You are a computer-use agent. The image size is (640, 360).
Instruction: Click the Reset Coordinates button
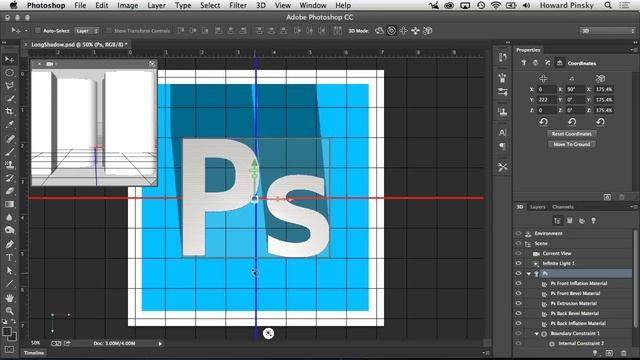[x=571, y=134]
